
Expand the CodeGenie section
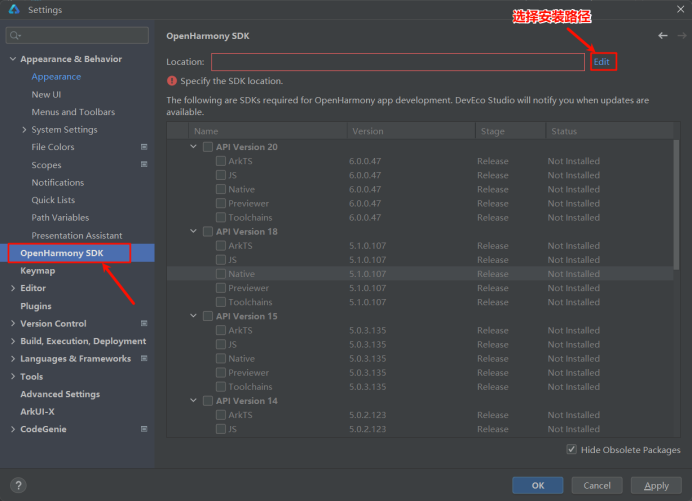click(x=13, y=429)
